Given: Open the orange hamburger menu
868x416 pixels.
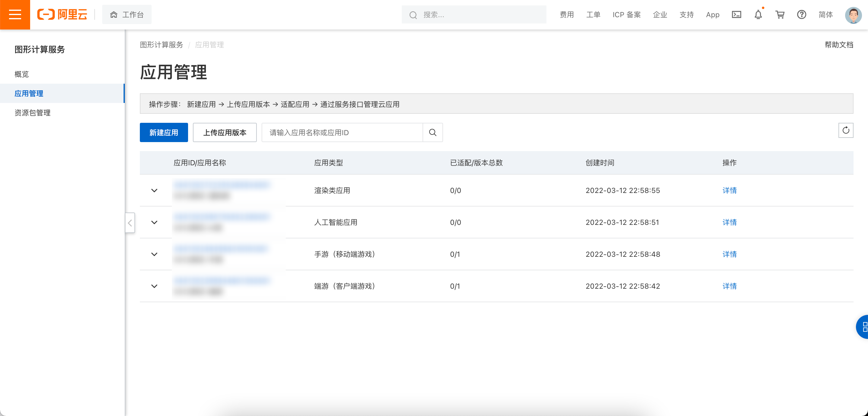Looking at the screenshot, I should point(15,14).
